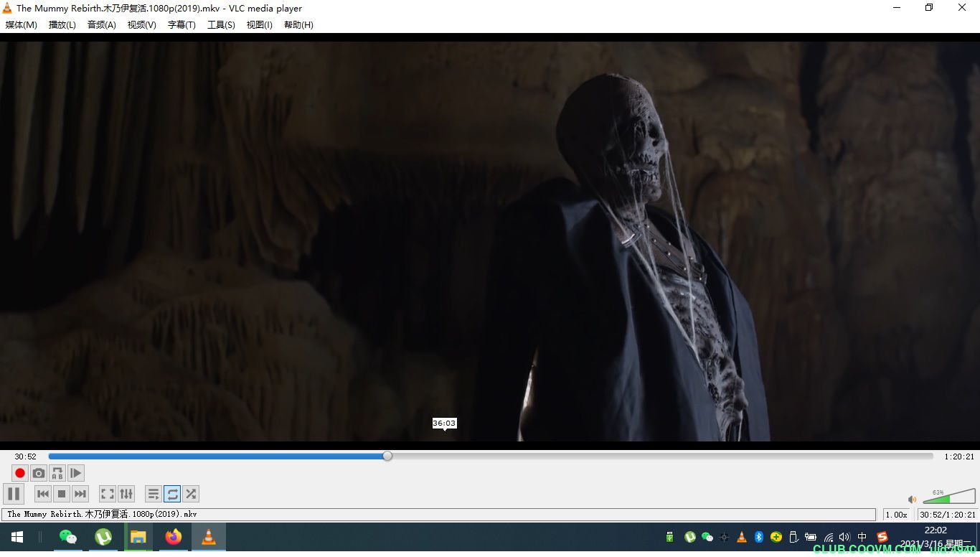
Task: Open the 音频(A) menu
Action: (102, 24)
